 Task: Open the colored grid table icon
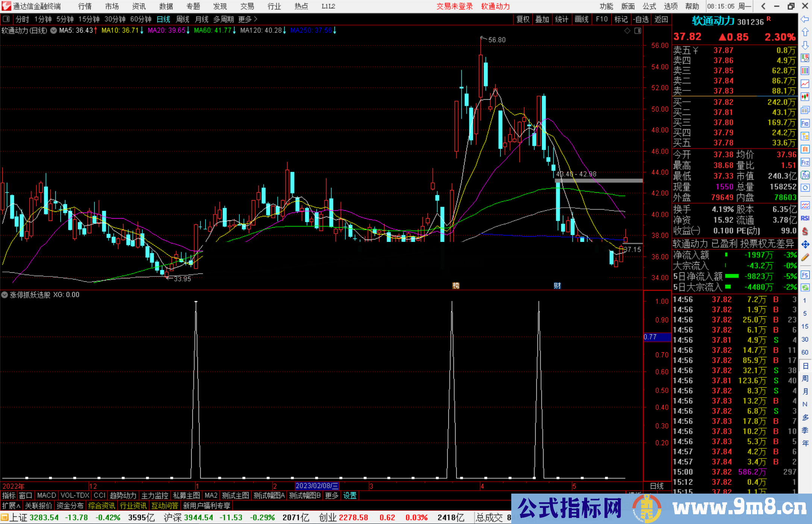pyautogui.click(x=805, y=71)
